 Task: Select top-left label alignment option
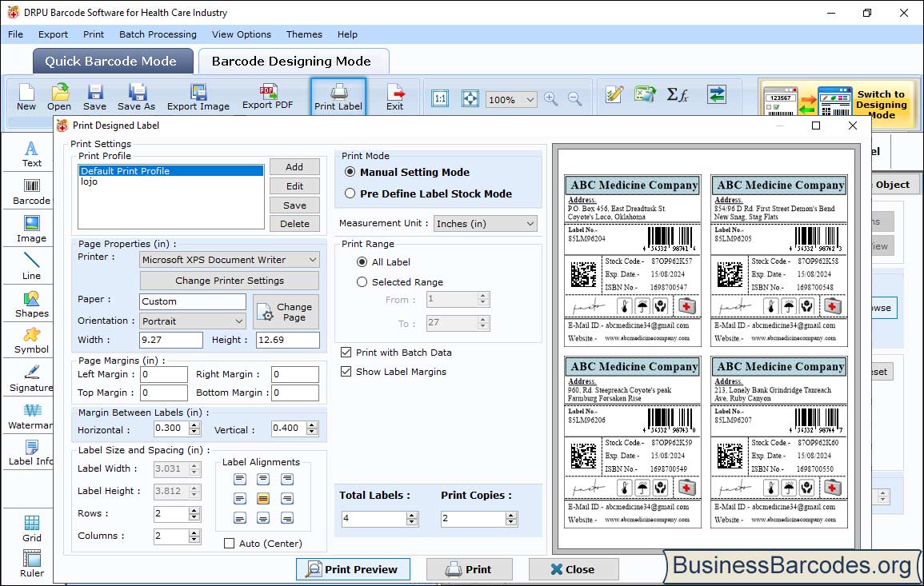click(x=240, y=479)
